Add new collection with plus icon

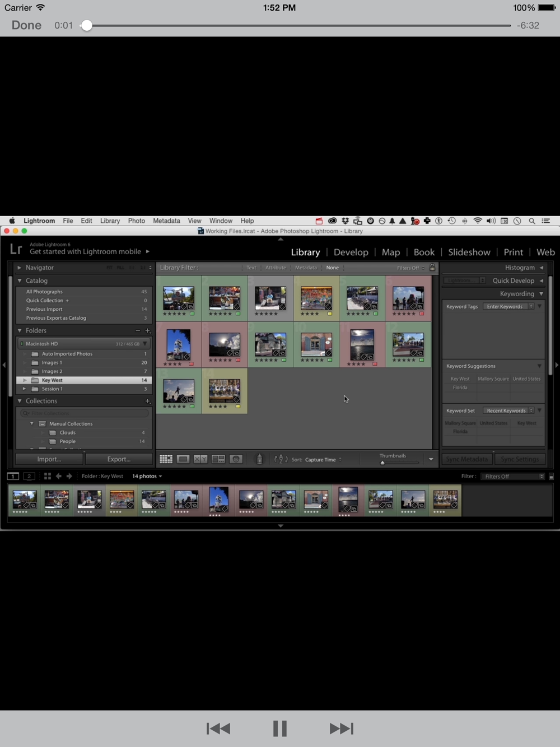click(x=148, y=401)
